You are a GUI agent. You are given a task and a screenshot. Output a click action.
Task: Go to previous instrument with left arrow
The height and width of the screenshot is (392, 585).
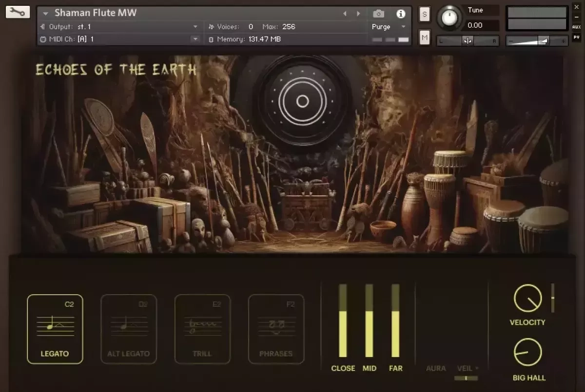[345, 14]
